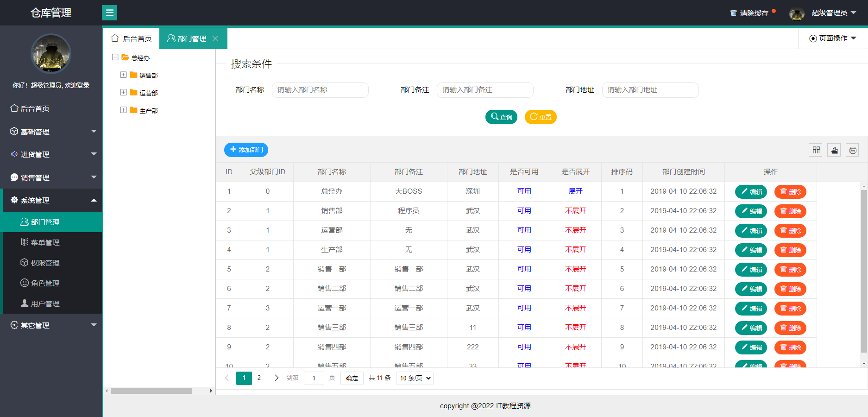Focus the 部门地址 input field
This screenshot has height=417, width=868.
[x=650, y=90]
